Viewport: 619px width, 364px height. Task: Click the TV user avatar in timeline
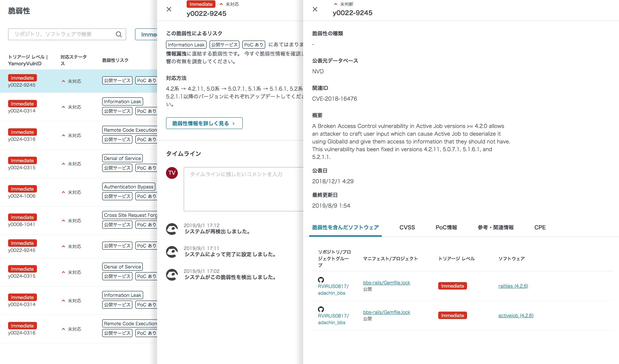pos(172,173)
